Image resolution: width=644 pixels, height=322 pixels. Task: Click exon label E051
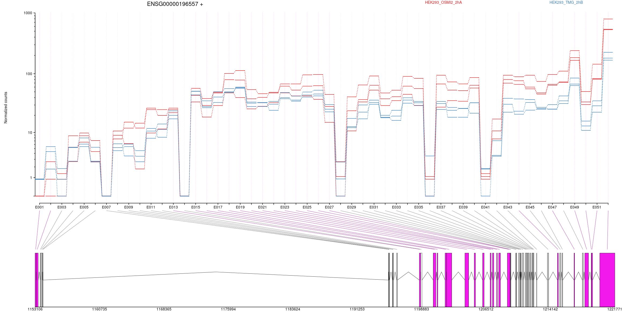(597, 207)
